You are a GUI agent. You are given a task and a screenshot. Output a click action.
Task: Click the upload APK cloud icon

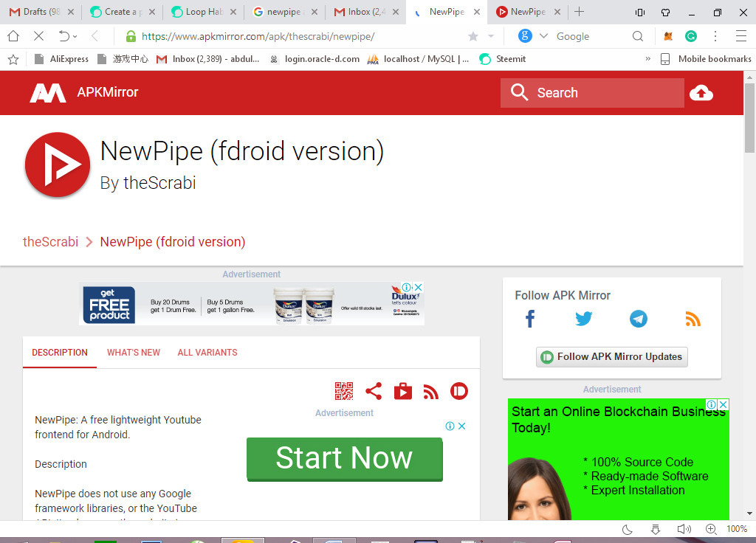click(x=701, y=92)
